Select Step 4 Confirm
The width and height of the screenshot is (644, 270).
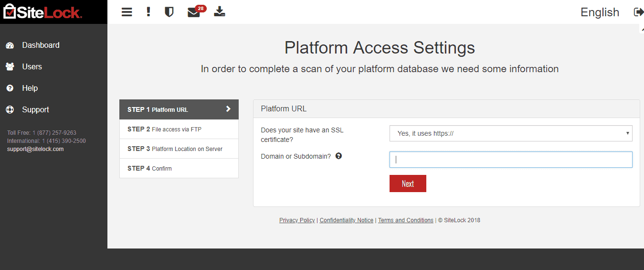[179, 168]
